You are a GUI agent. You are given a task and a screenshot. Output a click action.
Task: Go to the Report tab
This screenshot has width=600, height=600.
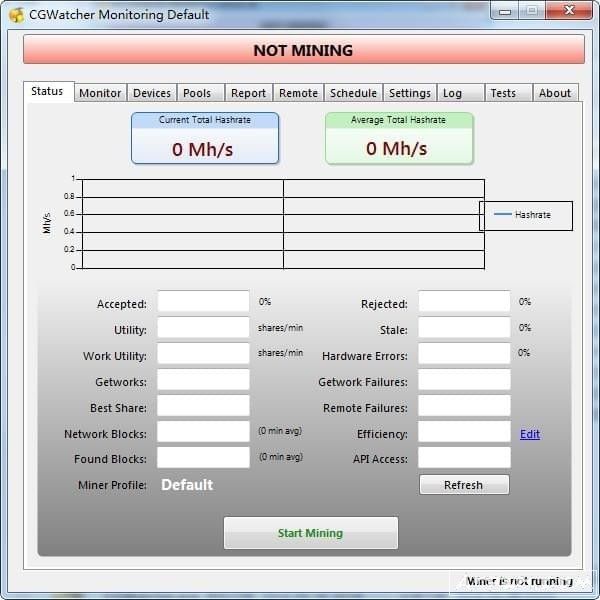pos(249,93)
